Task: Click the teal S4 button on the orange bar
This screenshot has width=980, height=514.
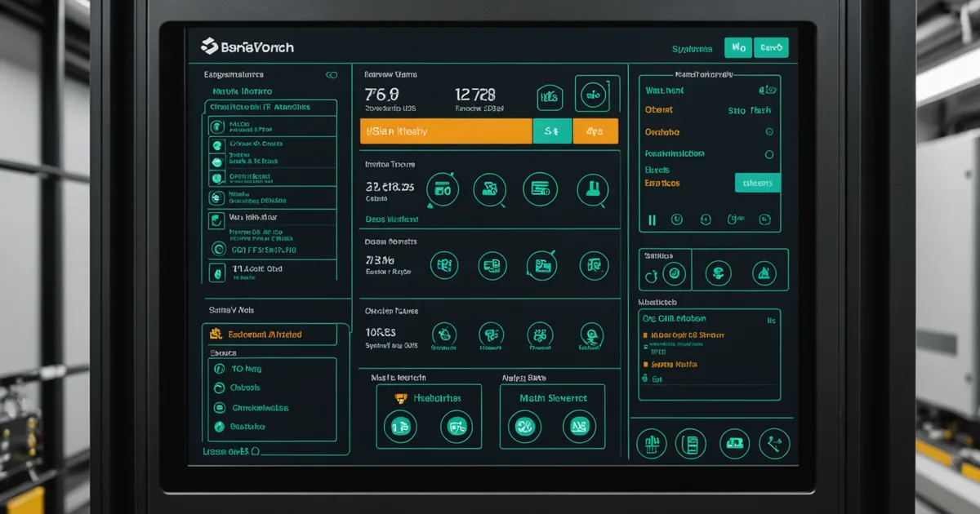Action: click(x=551, y=131)
